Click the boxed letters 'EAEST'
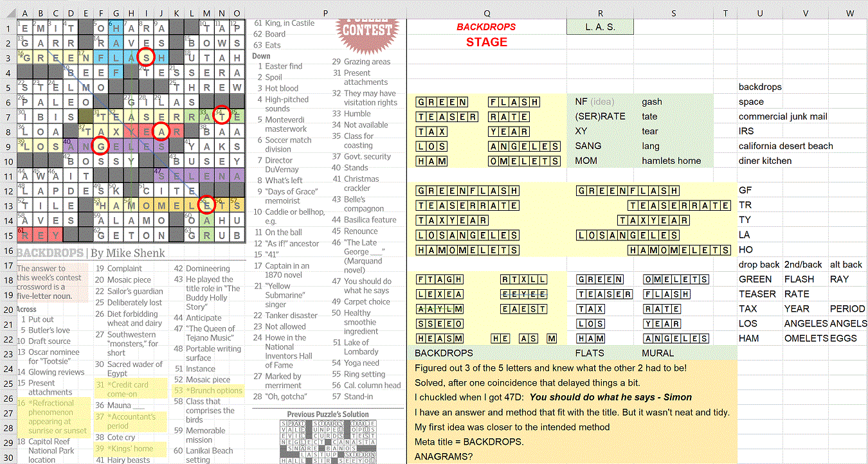This screenshot has width=868, height=464. (523, 308)
